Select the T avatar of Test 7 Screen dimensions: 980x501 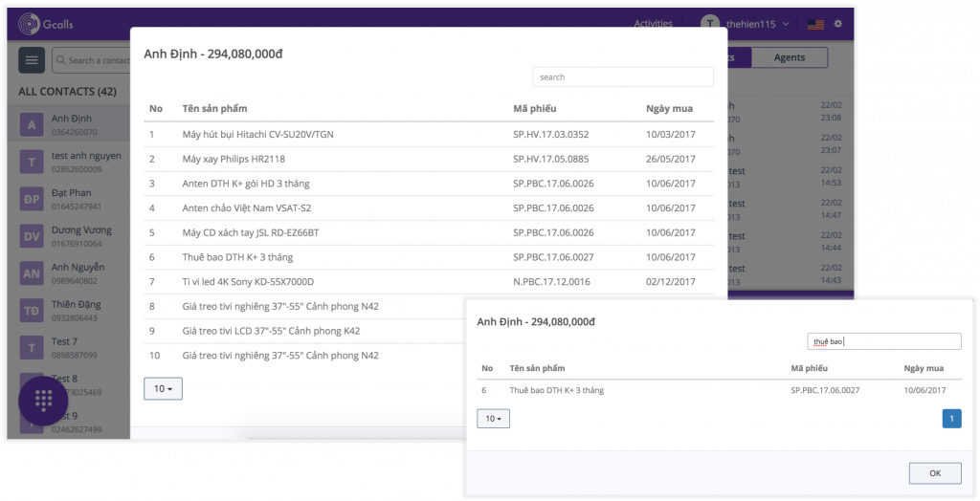coord(32,348)
